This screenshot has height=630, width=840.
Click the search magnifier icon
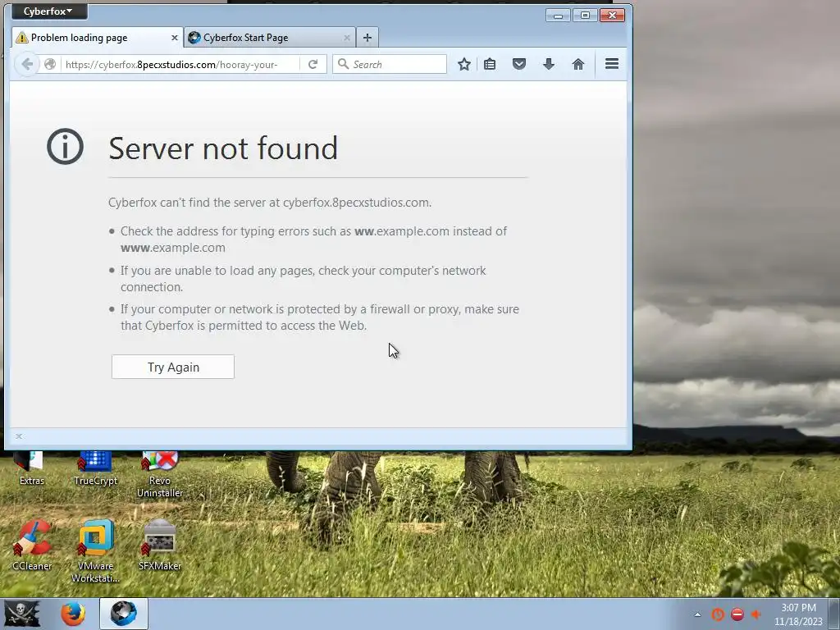(344, 64)
